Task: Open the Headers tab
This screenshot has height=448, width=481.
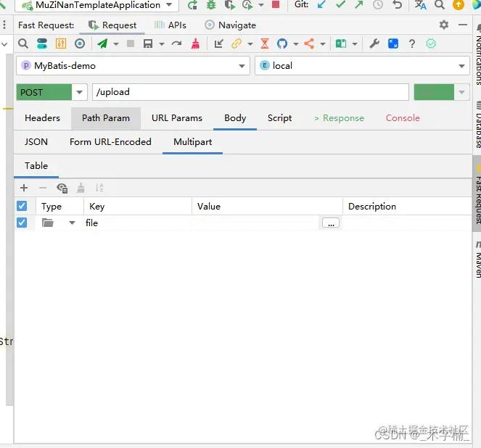Action: (42, 118)
